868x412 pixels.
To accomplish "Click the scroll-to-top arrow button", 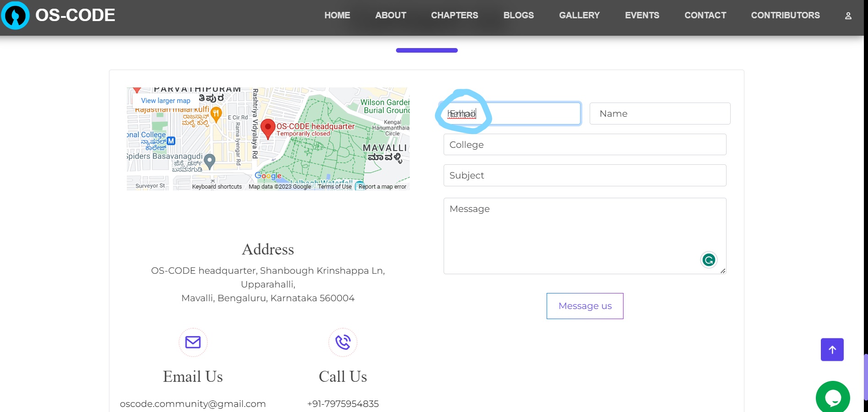I will 832,349.
